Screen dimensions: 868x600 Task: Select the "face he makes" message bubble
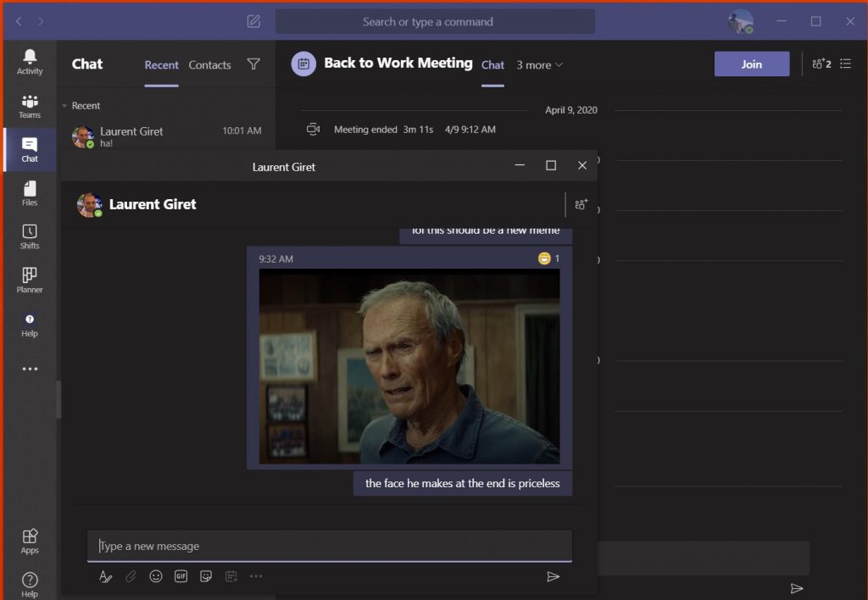pos(462,483)
